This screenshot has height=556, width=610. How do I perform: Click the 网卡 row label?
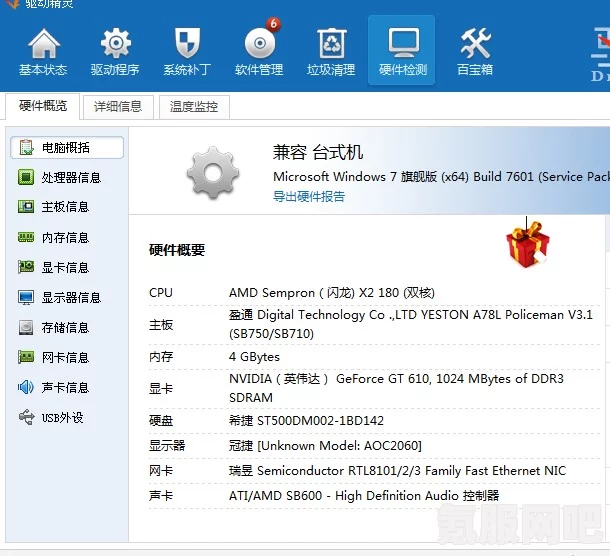[x=161, y=471]
